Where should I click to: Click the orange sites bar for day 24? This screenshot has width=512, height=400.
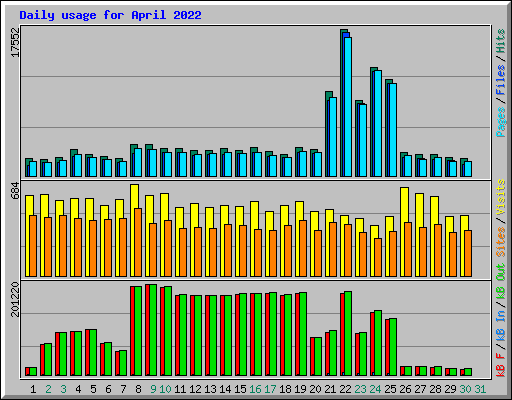coord(378,257)
